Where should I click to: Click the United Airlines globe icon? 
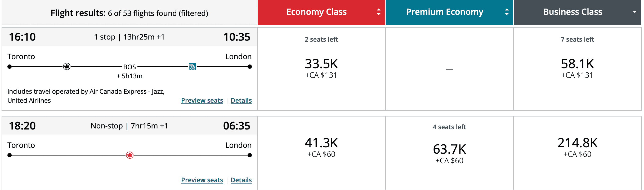coord(193,67)
